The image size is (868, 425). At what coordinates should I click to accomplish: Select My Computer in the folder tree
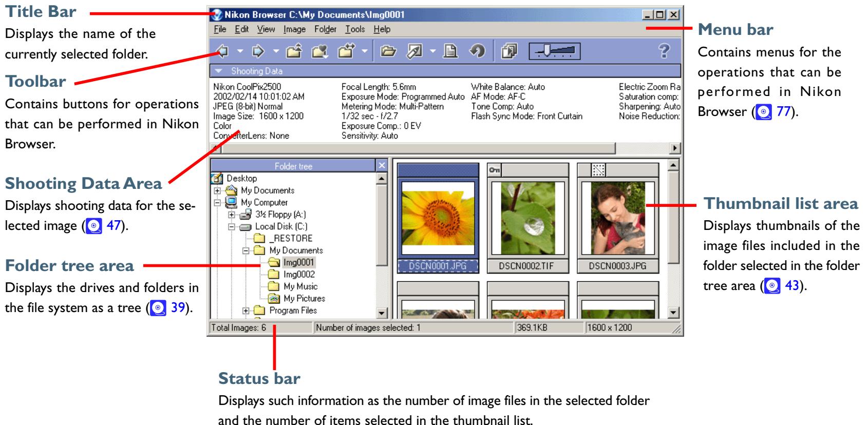pyautogui.click(x=264, y=202)
